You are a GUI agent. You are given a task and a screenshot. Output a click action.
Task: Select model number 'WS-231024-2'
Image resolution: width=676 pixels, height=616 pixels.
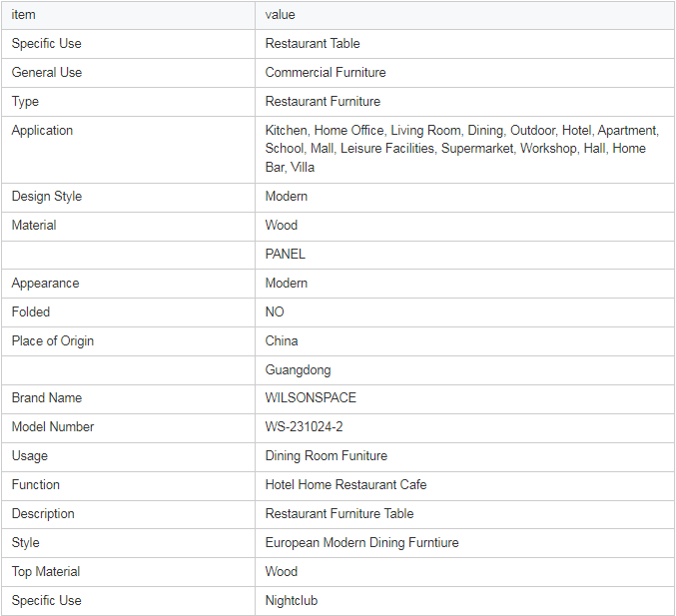click(304, 426)
